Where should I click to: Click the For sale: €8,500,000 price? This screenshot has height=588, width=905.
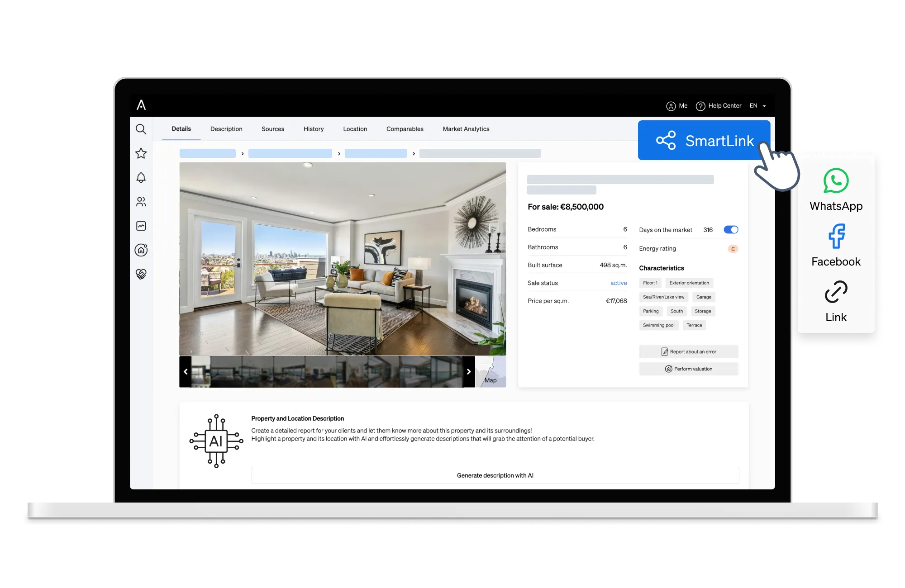point(566,207)
